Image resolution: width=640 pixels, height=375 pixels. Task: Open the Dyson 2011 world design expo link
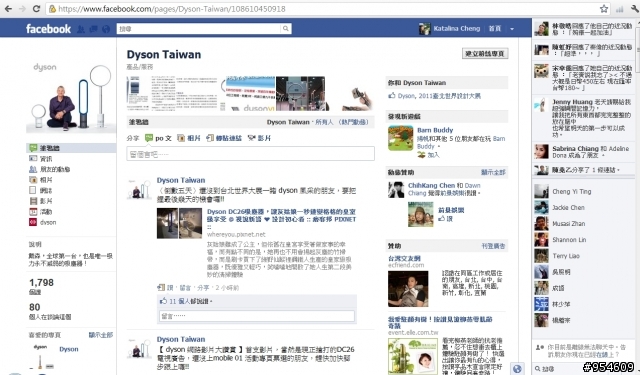click(439, 96)
